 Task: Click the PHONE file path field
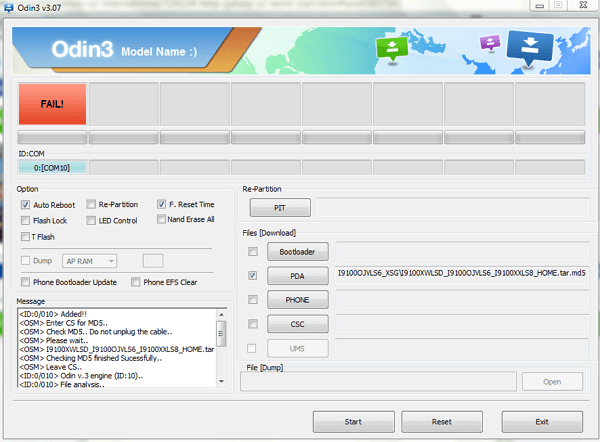click(462, 300)
